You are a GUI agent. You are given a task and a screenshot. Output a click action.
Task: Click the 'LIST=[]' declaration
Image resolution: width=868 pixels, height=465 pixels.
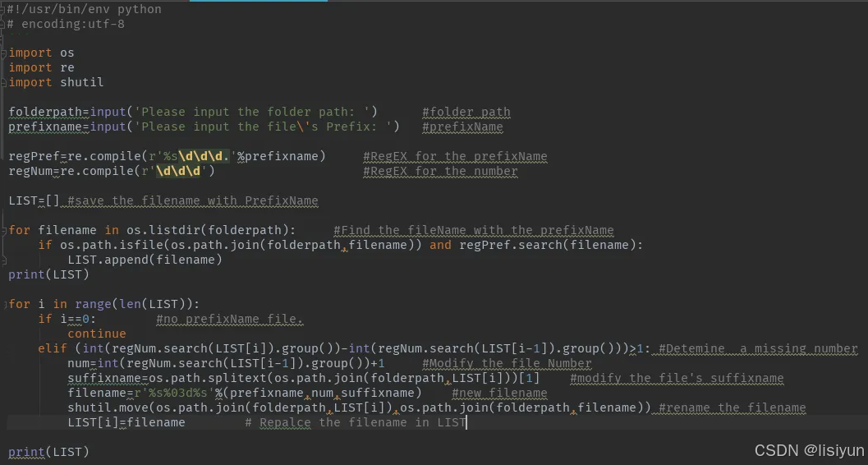coord(34,200)
